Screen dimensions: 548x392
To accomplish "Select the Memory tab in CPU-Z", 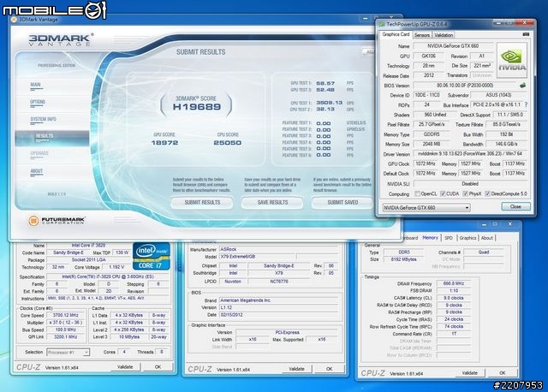I will point(430,238).
